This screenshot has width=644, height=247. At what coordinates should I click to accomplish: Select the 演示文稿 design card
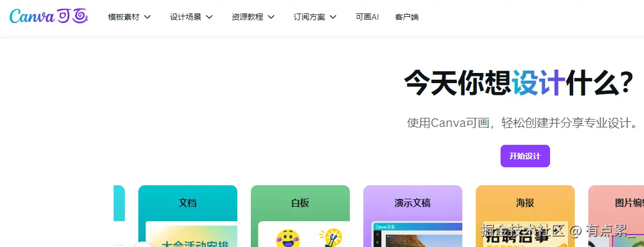413,216
